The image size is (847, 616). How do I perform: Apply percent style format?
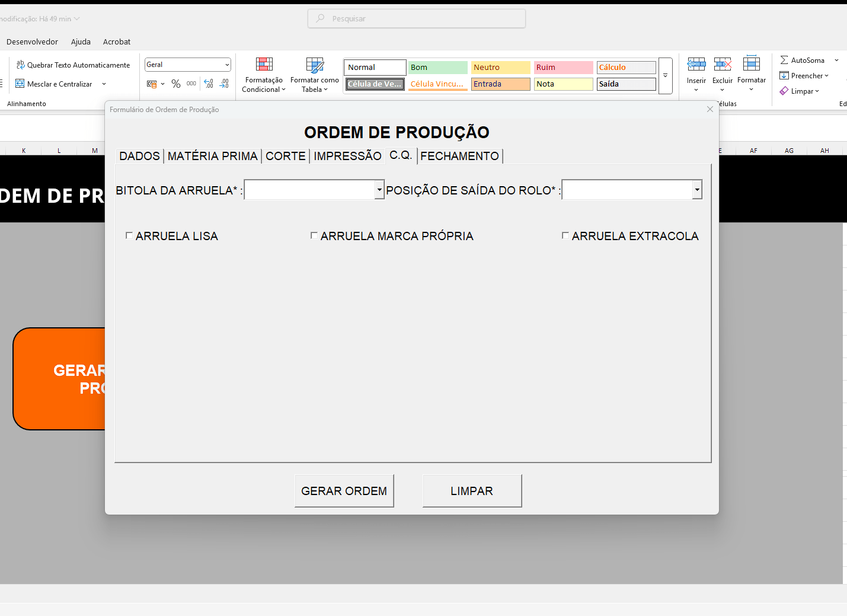[x=176, y=84]
